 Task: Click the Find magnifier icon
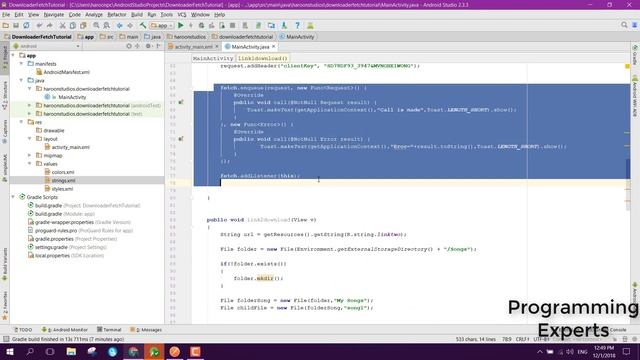[x=96, y=25]
